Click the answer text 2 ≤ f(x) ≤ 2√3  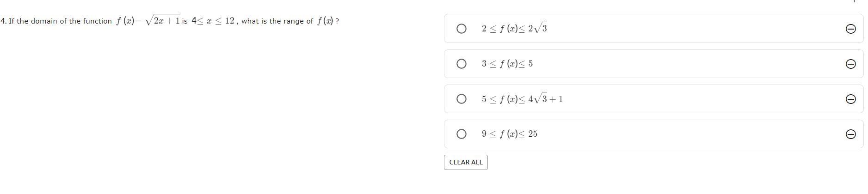point(514,29)
